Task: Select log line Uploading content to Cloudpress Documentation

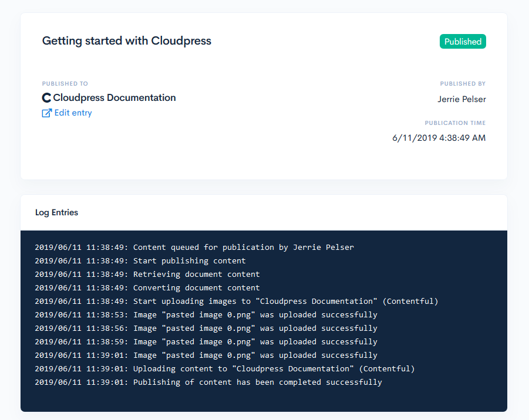Action: click(225, 369)
